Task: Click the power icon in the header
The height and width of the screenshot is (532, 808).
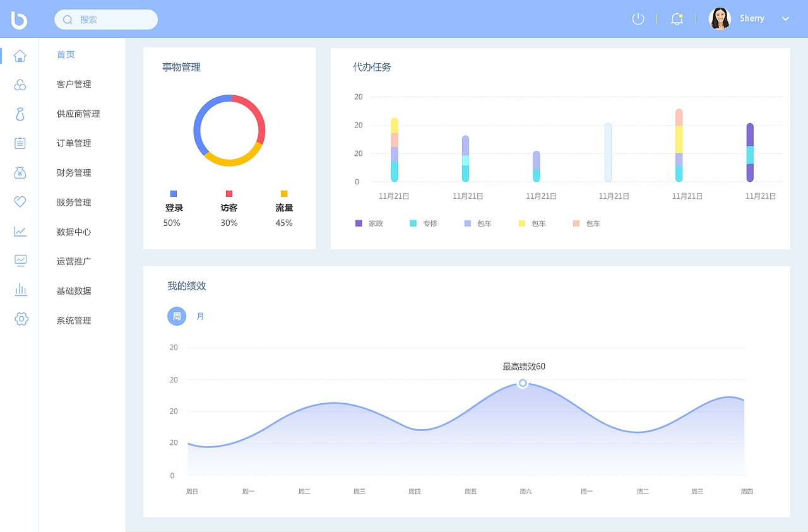Action: point(638,19)
